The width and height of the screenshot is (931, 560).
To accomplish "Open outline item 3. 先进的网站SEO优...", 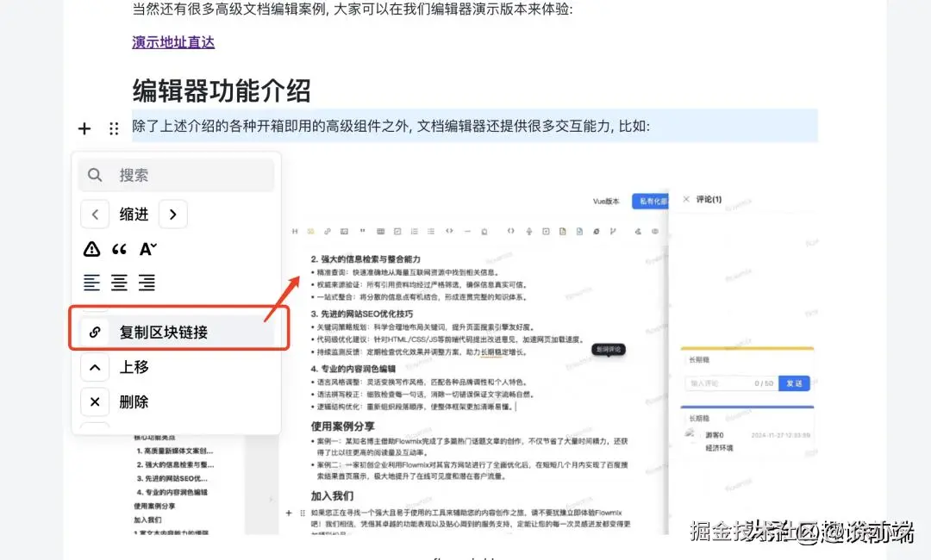I will [x=172, y=478].
